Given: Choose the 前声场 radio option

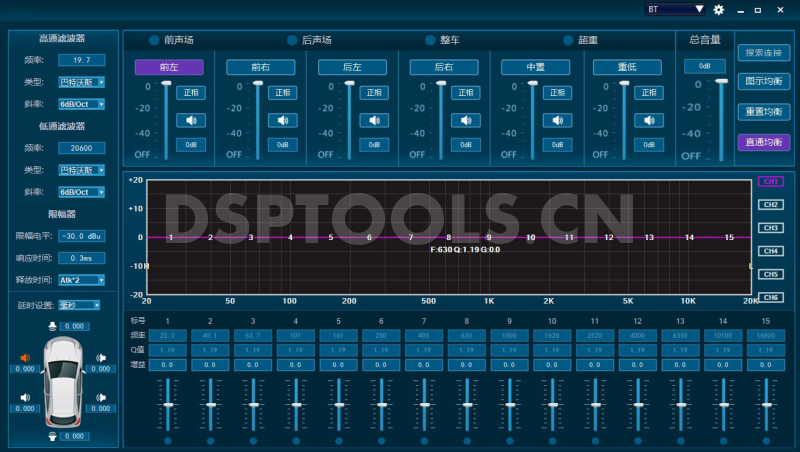Looking at the screenshot, I should point(154,40).
